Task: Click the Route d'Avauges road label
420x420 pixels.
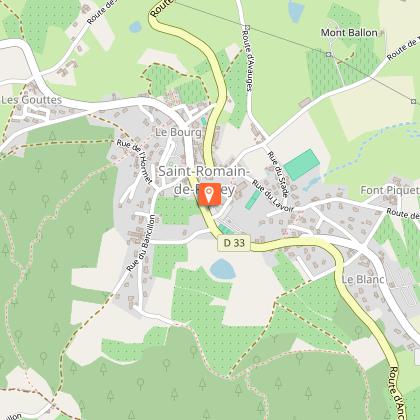Action: point(247,61)
